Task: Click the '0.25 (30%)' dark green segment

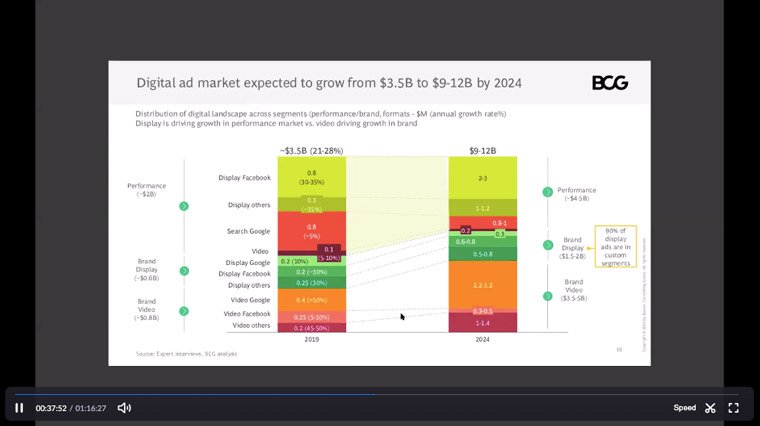Action: (312, 283)
